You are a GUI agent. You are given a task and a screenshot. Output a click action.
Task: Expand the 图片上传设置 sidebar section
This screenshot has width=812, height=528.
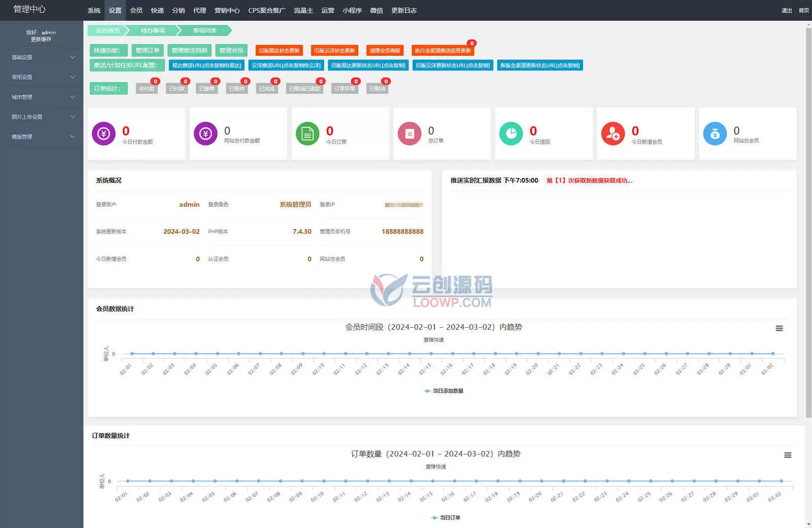point(42,117)
